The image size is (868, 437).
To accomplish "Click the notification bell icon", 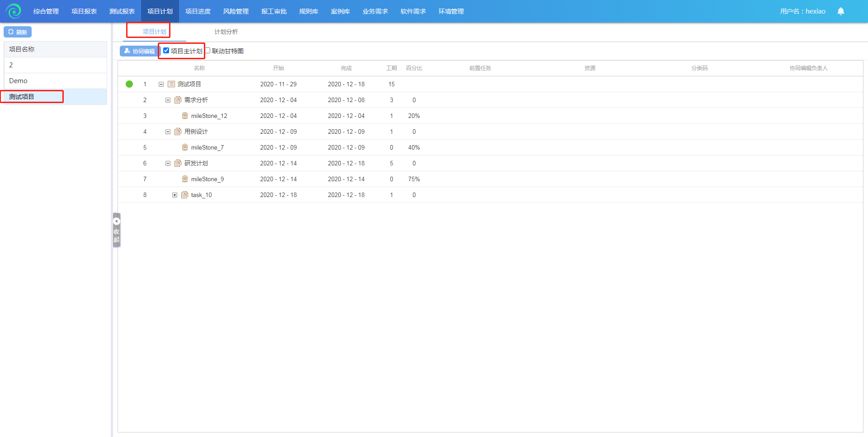I will [x=840, y=11].
